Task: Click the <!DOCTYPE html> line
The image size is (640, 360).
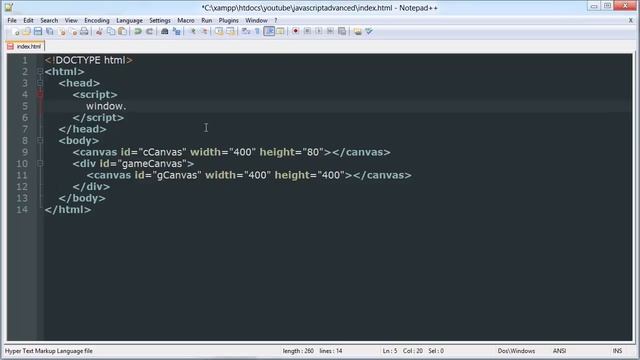Action: click(x=89, y=60)
